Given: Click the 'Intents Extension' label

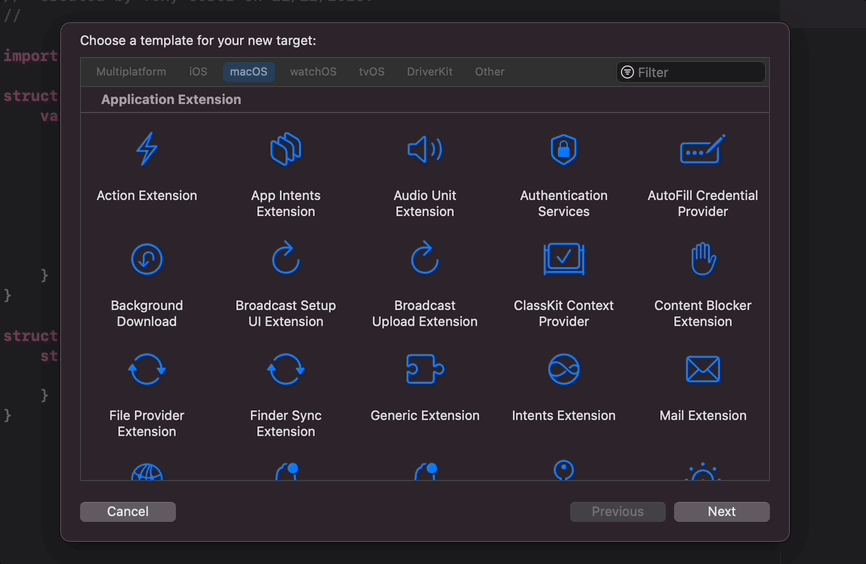Looking at the screenshot, I should coord(564,415).
